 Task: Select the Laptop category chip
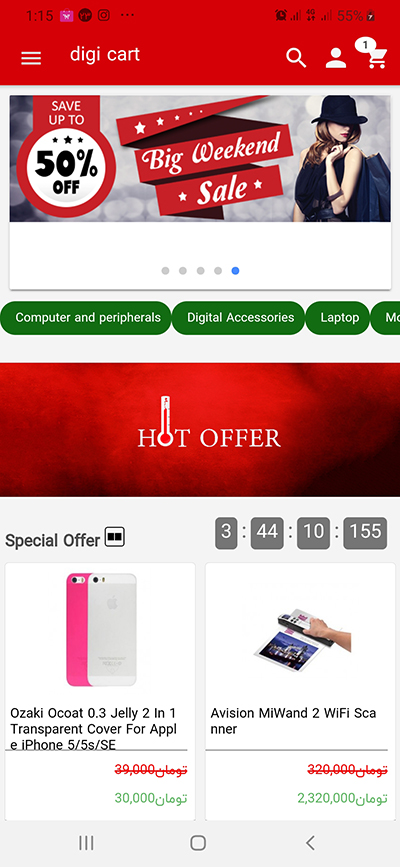[x=338, y=318]
